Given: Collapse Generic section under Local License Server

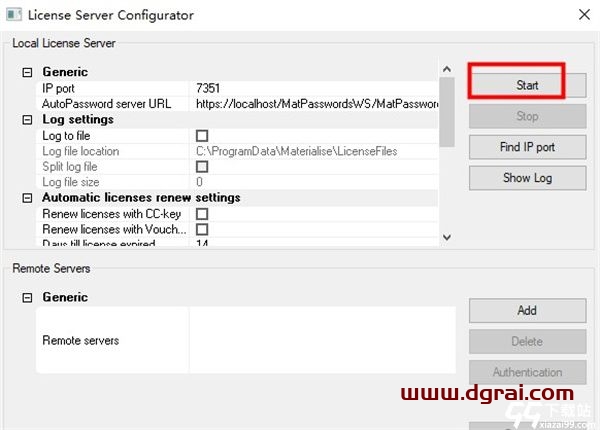Looking at the screenshot, I should [x=27, y=72].
